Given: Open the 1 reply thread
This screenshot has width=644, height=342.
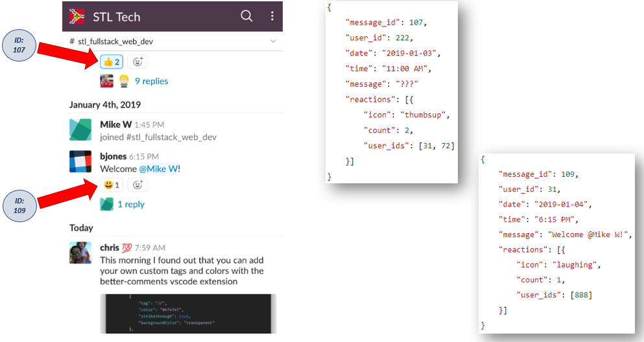Looking at the screenshot, I should tap(130, 205).
